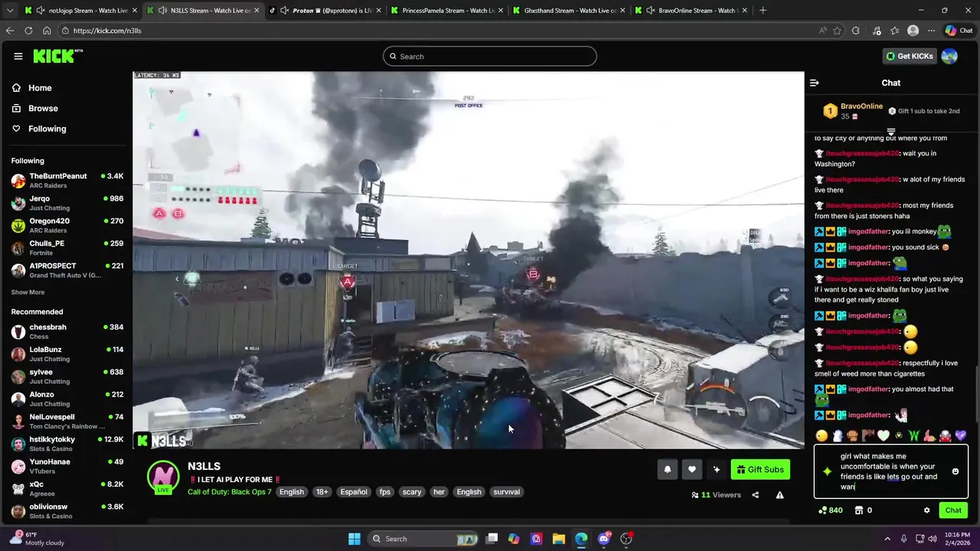Expand Following list with Show More
This screenshot has height=551, width=980.
(28, 292)
